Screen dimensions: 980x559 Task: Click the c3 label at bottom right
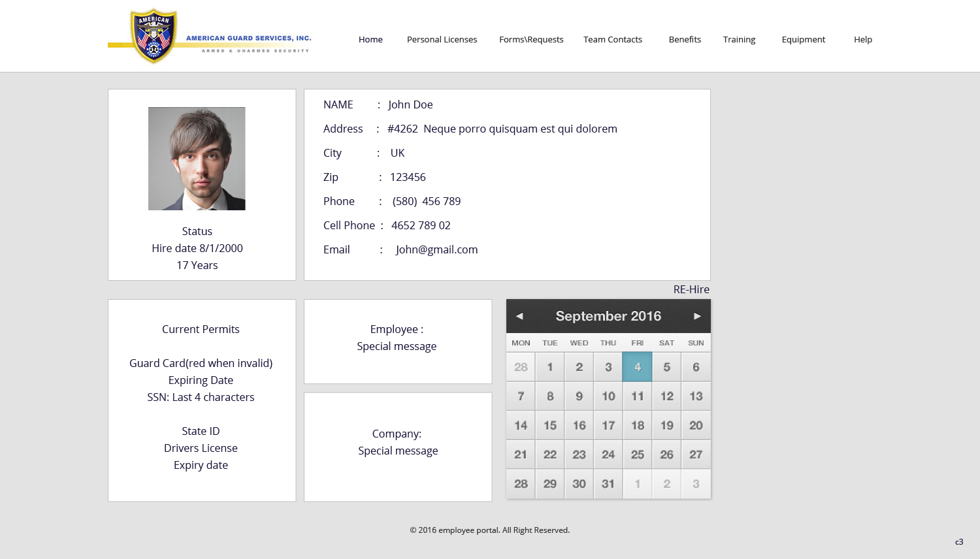pos(959,541)
